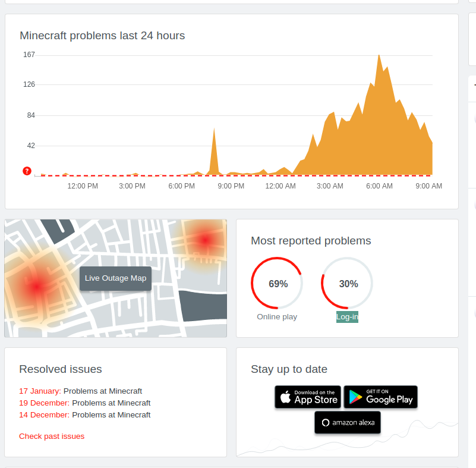Open the 19 December resolved issue
This screenshot has height=468, width=476.
coord(85,403)
